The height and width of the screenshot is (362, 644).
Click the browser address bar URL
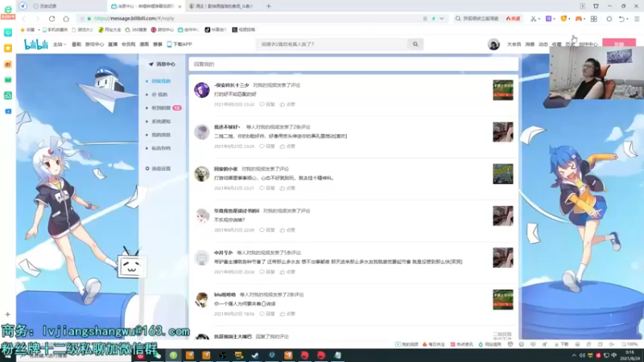click(x=134, y=19)
